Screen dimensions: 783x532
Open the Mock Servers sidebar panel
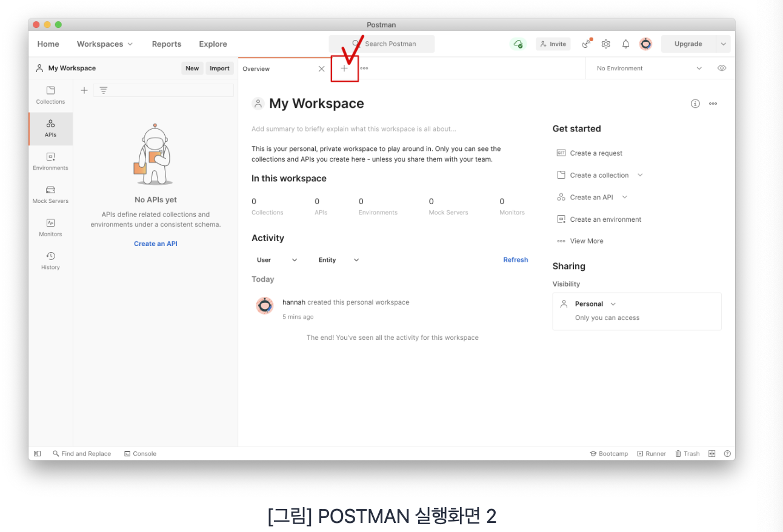tap(50, 195)
